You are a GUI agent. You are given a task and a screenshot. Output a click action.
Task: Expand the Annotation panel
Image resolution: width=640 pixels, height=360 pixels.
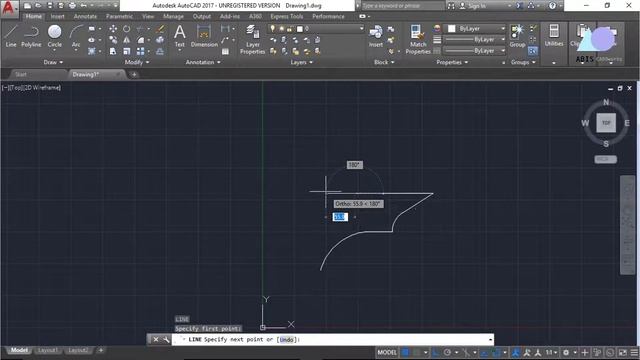[x=203, y=62]
